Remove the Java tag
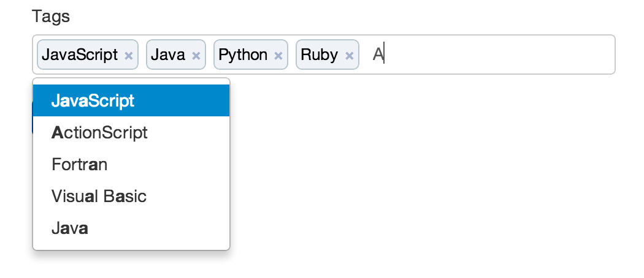This screenshot has height=278, width=644. pos(196,56)
